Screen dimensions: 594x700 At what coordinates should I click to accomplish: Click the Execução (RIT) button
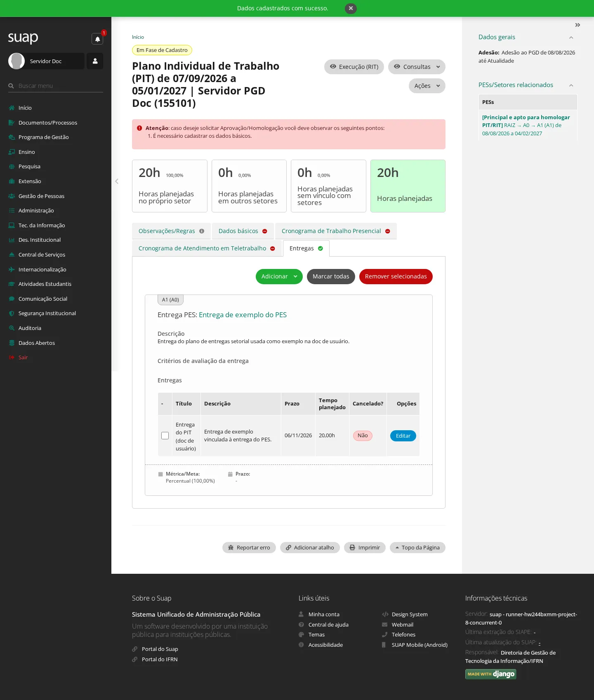[x=354, y=67]
